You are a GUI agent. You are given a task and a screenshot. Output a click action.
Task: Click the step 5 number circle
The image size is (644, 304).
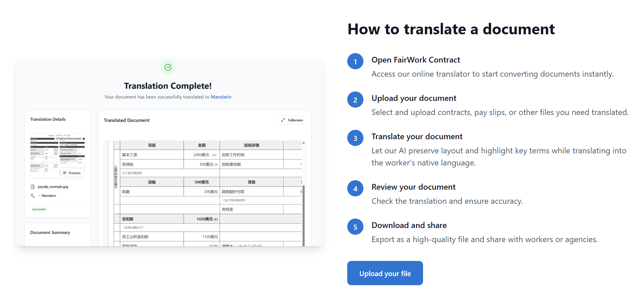(x=355, y=227)
